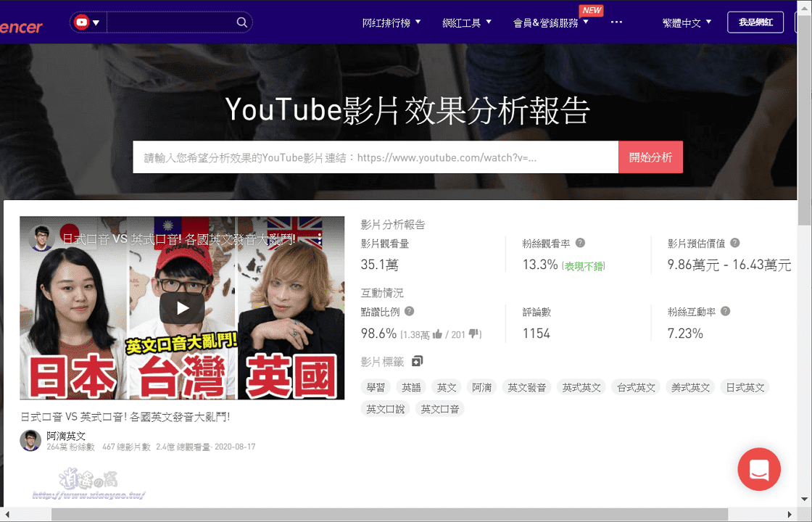Select the 英文口說 tag

click(x=385, y=409)
